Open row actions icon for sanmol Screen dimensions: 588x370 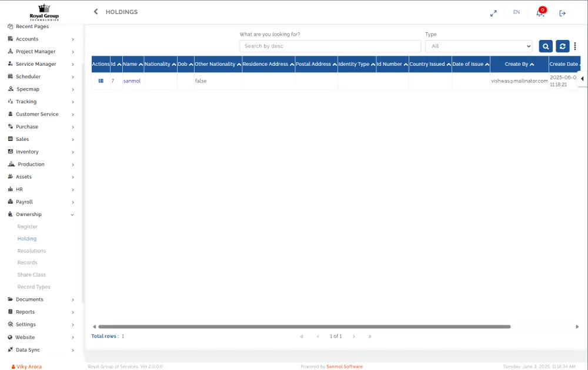tap(101, 81)
